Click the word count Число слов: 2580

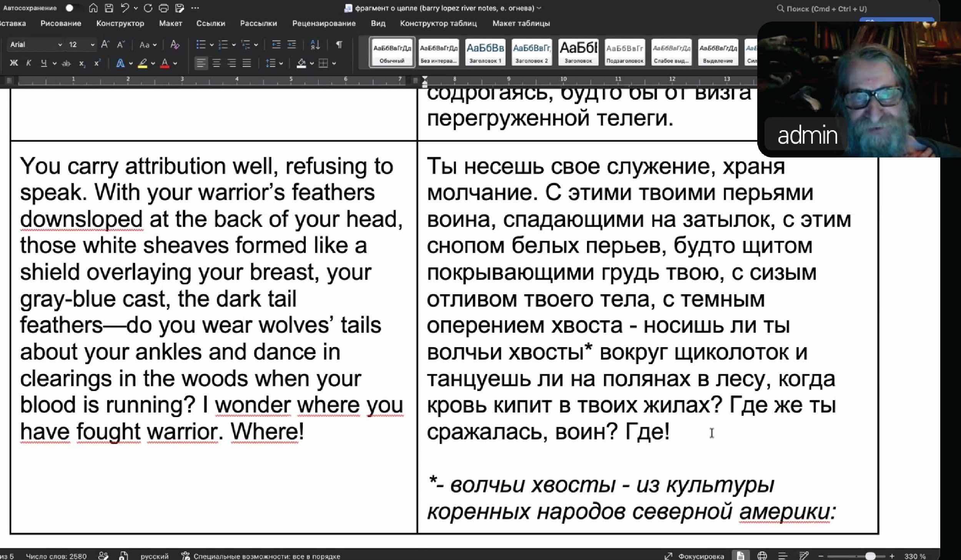point(56,556)
